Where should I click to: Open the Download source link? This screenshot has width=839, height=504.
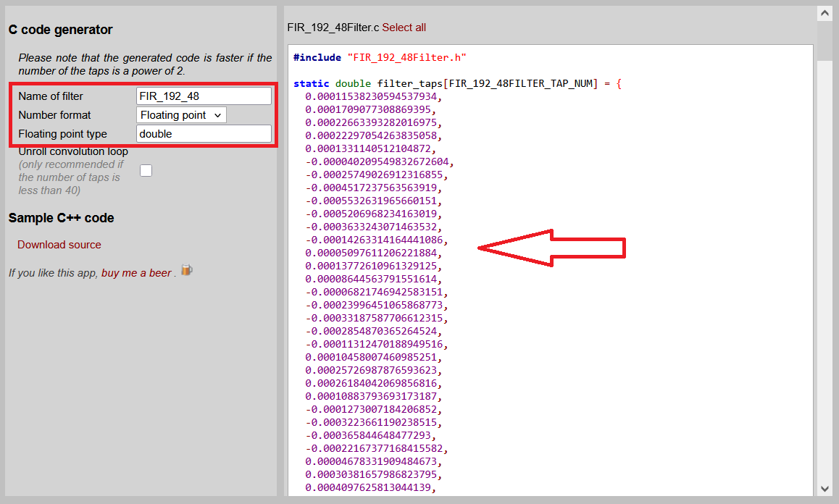(x=59, y=245)
